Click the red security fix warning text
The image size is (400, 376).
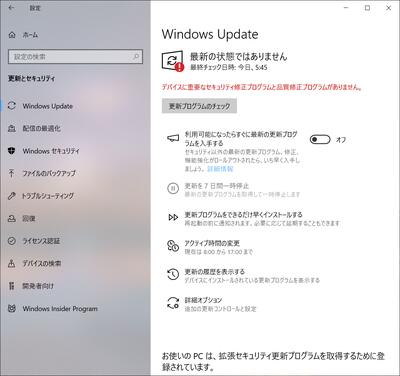point(262,87)
